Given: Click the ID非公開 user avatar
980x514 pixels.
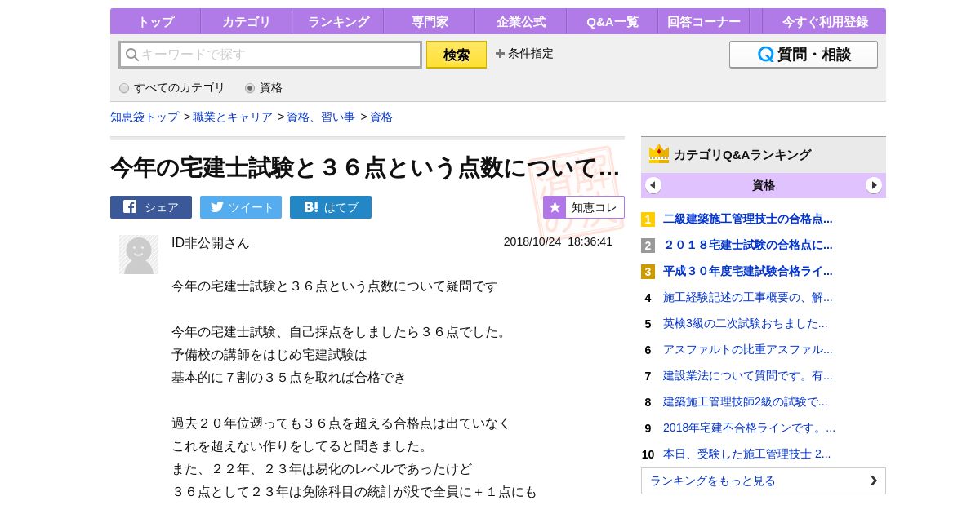Looking at the screenshot, I should click(139, 255).
